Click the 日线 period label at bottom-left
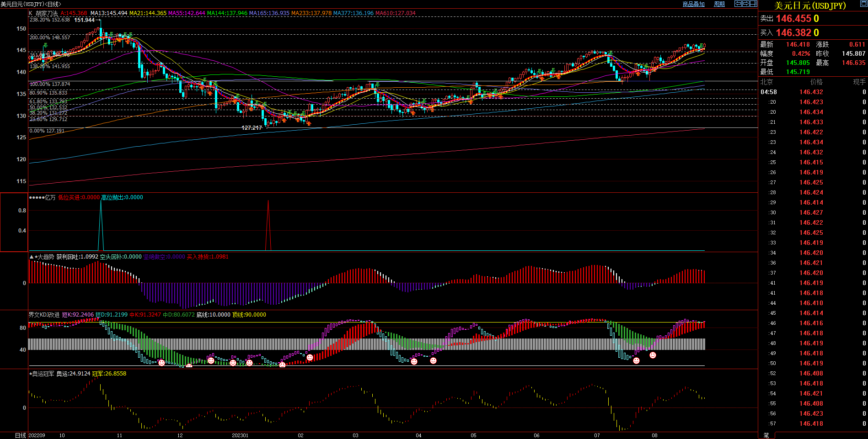Image resolution: width=868 pixels, height=439 pixels. click(x=20, y=435)
